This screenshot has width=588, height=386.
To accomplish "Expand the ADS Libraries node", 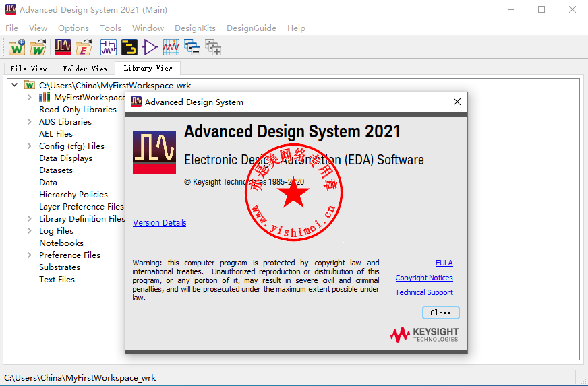I will coord(30,121).
